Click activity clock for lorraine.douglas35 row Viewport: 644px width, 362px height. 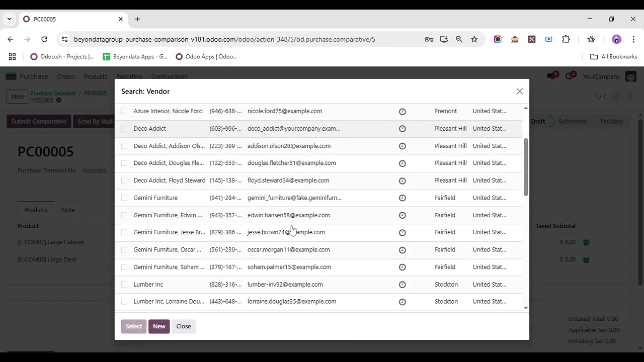click(403, 302)
